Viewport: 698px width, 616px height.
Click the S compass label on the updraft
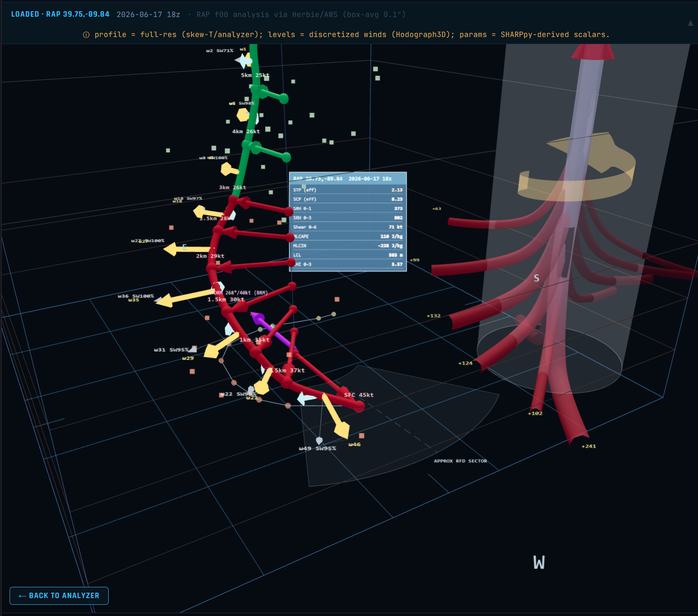[537, 278]
